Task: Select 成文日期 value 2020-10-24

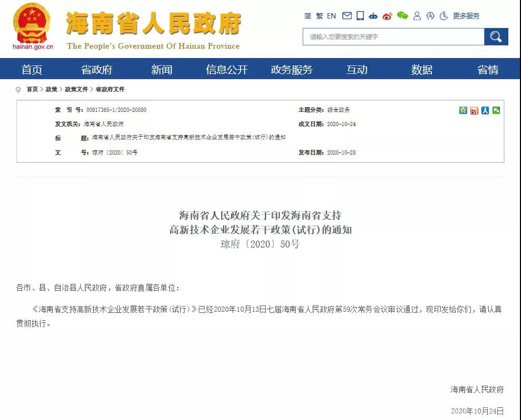Action: (341, 124)
